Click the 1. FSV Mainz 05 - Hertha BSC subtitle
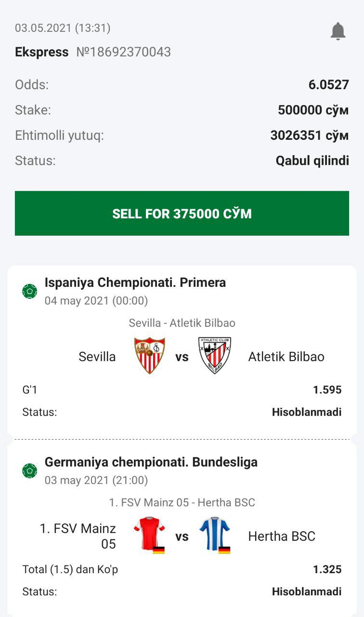This screenshot has width=364, height=617. tap(182, 502)
